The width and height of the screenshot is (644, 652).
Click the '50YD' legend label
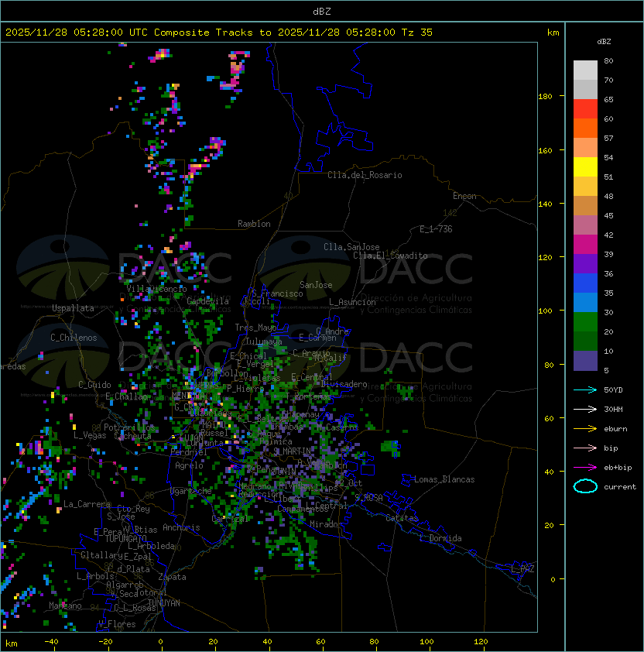613,390
